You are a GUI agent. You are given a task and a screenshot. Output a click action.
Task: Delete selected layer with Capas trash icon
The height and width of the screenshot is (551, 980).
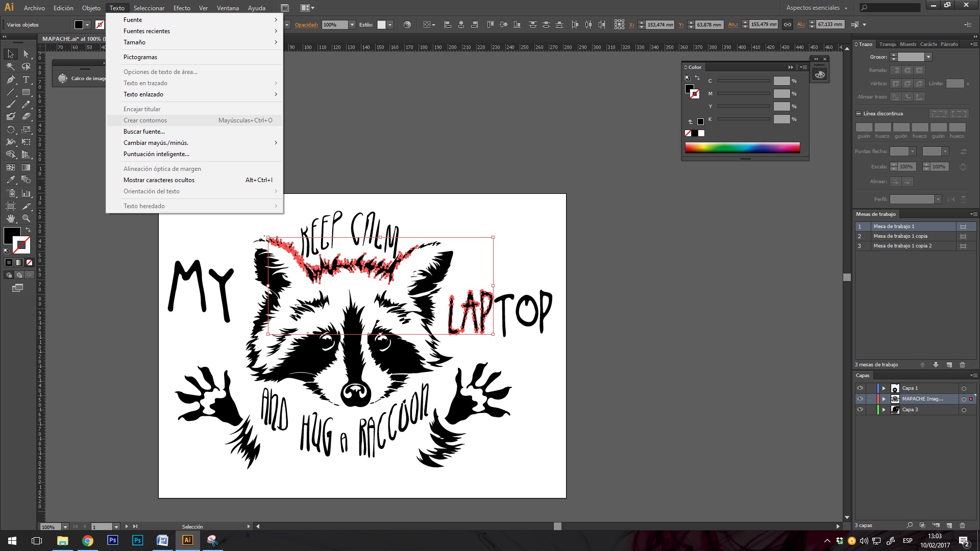coord(962,525)
